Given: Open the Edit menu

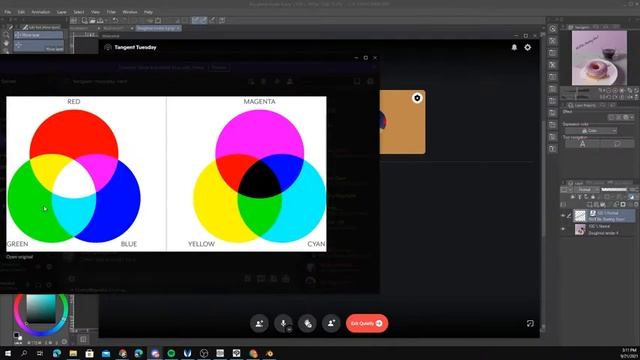Looking at the screenshot, I should [x=21, y=12].
